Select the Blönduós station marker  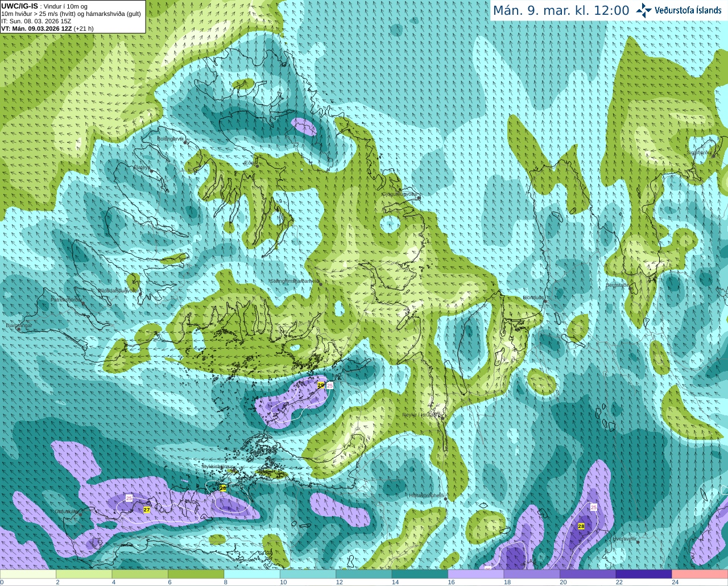pos(545,301)
